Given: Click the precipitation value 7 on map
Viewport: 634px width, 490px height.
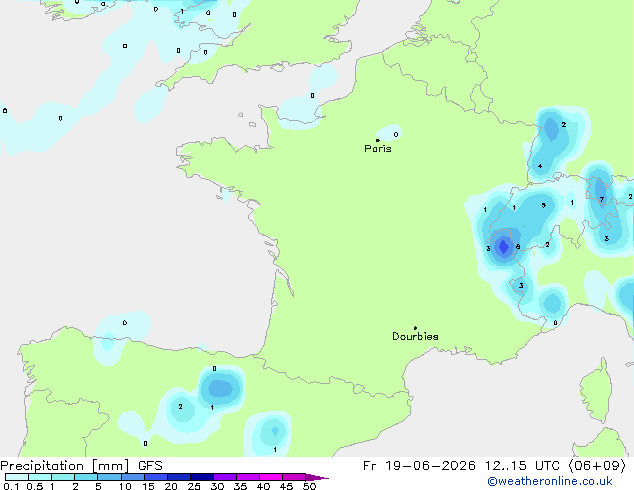Looking at the screenshot, I should [602, 199].
